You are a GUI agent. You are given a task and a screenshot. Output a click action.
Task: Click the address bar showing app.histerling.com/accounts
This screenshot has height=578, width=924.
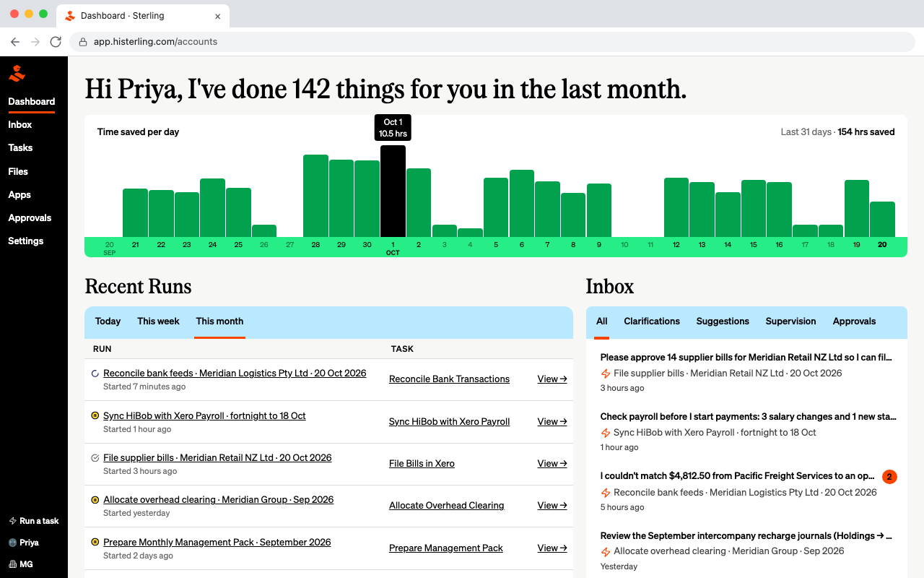[x=492, y=42]
